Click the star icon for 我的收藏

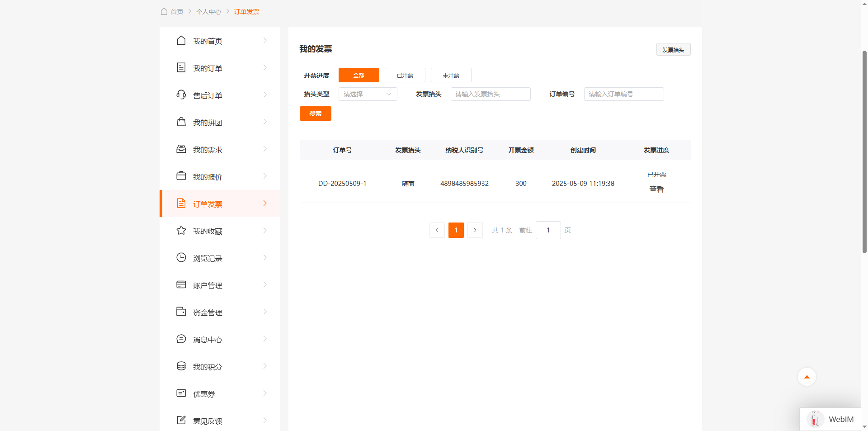pos(181,231)
